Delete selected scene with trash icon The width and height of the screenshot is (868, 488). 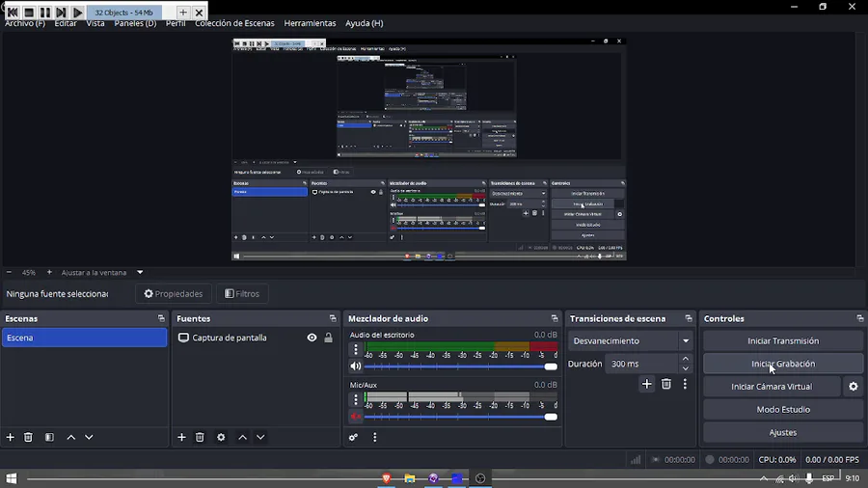28,437
